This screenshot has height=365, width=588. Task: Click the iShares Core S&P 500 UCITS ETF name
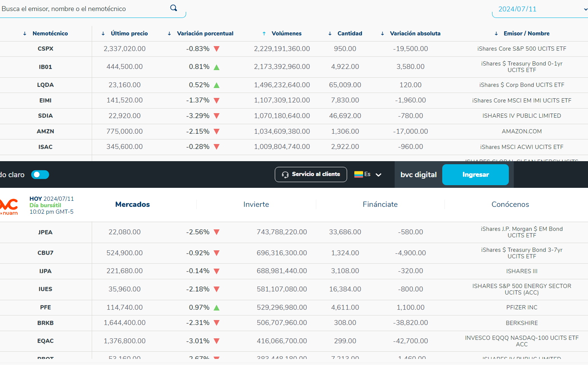pos(522,49)
